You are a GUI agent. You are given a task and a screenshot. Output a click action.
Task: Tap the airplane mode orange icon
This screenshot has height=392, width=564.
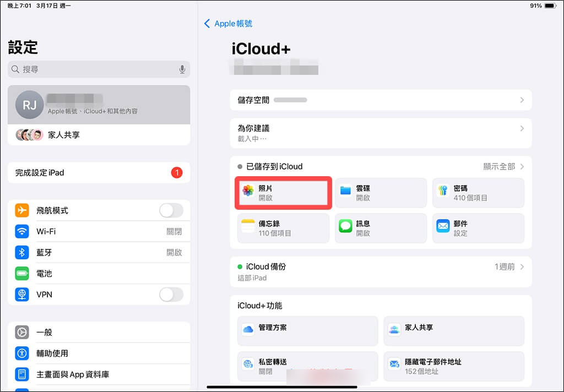(x=22, y=210)
